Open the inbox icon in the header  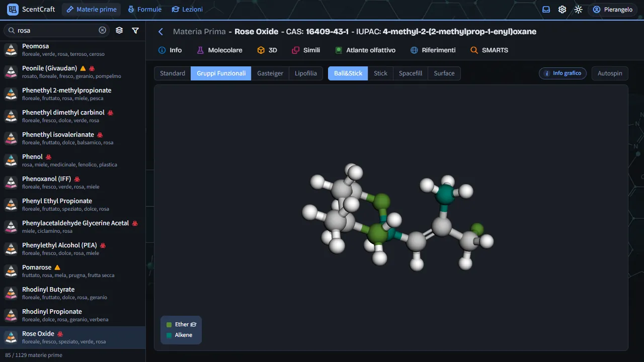(546, 10)
